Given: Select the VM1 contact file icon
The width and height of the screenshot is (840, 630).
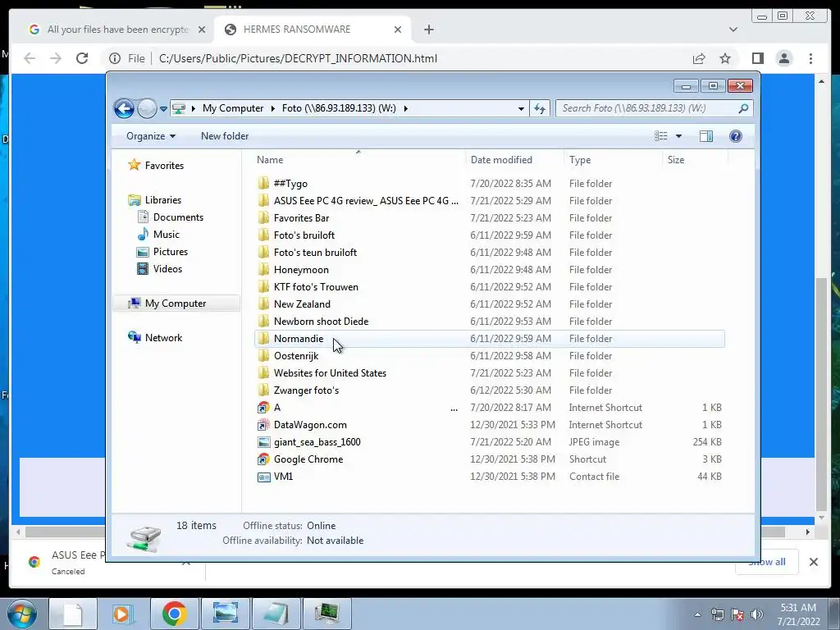Looking at the screenshot, I should pos(263,477).
